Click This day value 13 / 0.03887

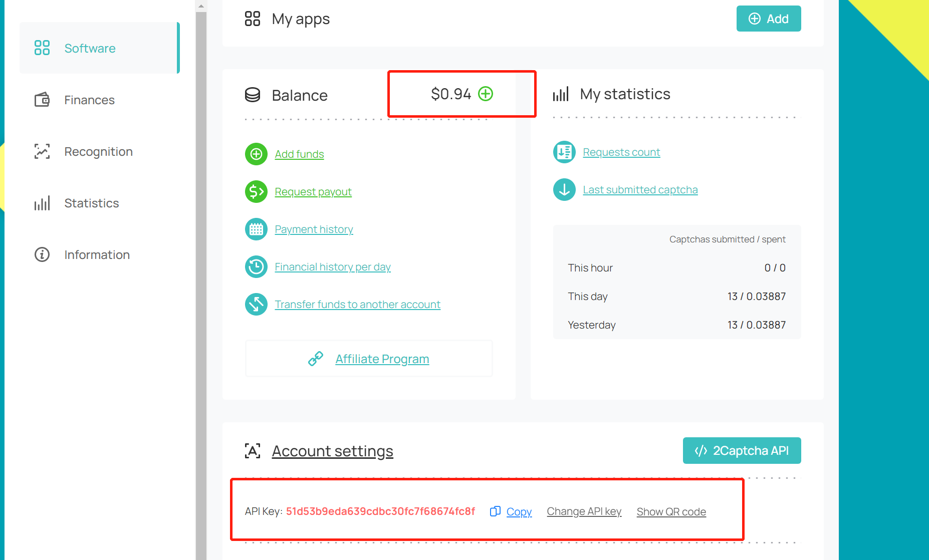[x=757, y=296]
